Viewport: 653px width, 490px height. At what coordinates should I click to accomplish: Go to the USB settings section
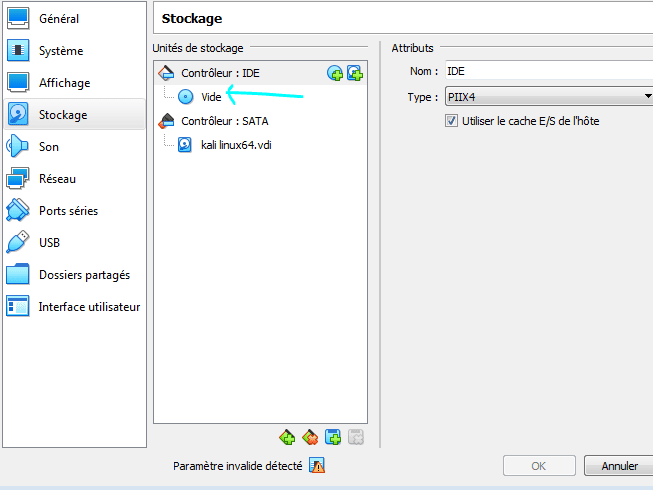click(x=50, y=243)
